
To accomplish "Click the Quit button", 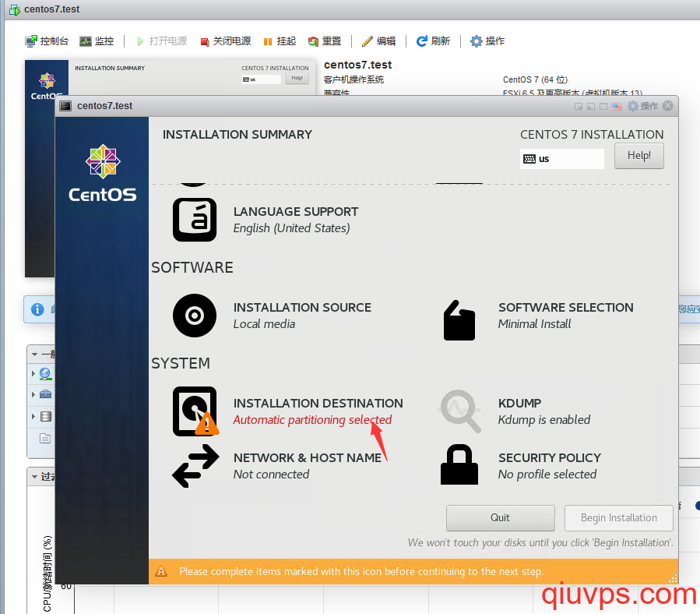I will 501,518.
